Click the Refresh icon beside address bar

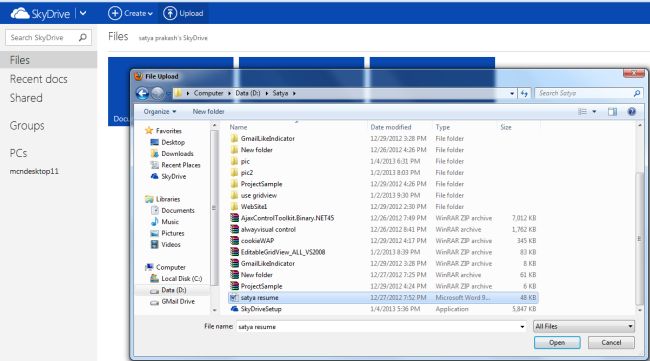(524, 94)
